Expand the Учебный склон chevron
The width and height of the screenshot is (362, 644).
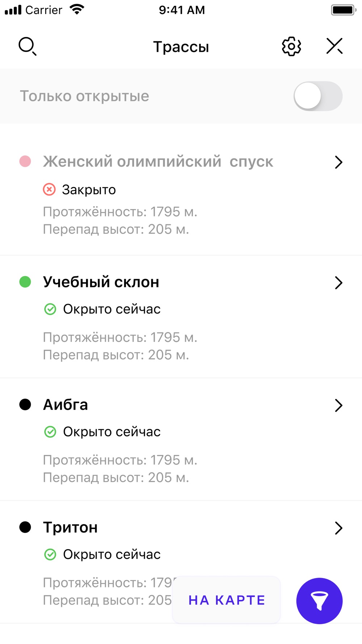click(x=338, y=283)
